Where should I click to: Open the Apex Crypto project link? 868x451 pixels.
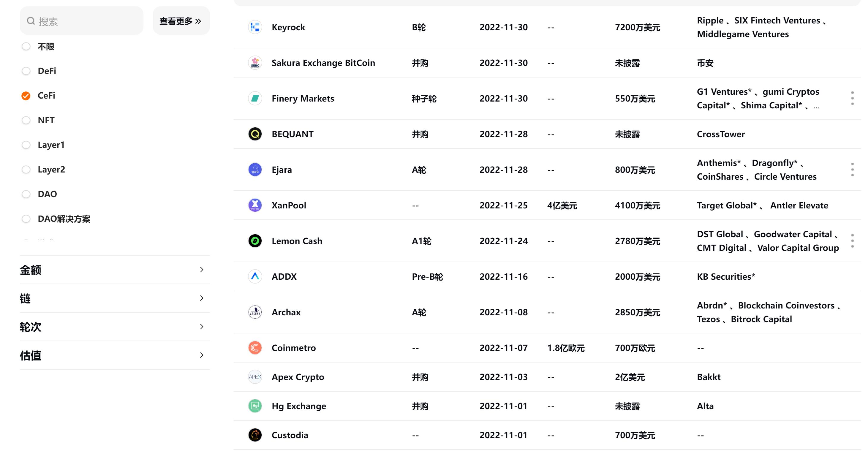298,377
